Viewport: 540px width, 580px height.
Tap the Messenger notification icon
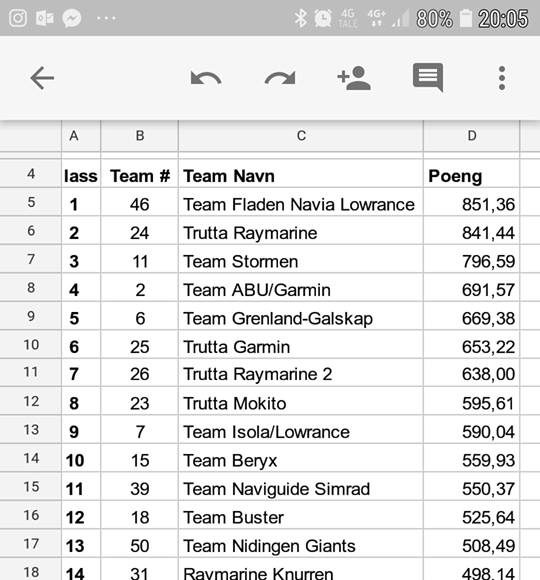point(72,18)
